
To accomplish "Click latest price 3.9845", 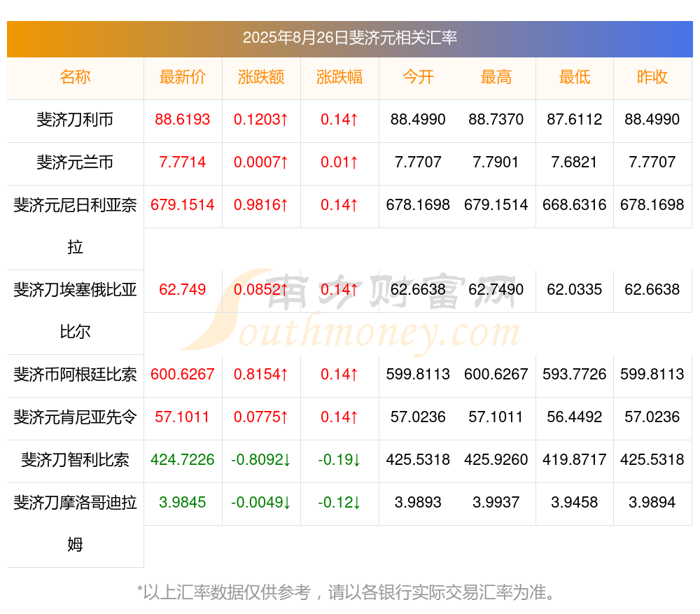I will pos(183,503).
